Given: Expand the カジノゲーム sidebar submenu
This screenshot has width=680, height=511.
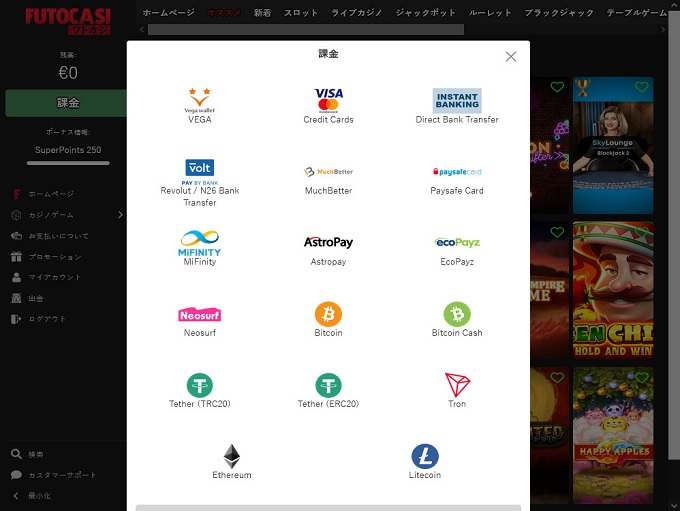Looking at the screenshot, I should pos(120,215).
